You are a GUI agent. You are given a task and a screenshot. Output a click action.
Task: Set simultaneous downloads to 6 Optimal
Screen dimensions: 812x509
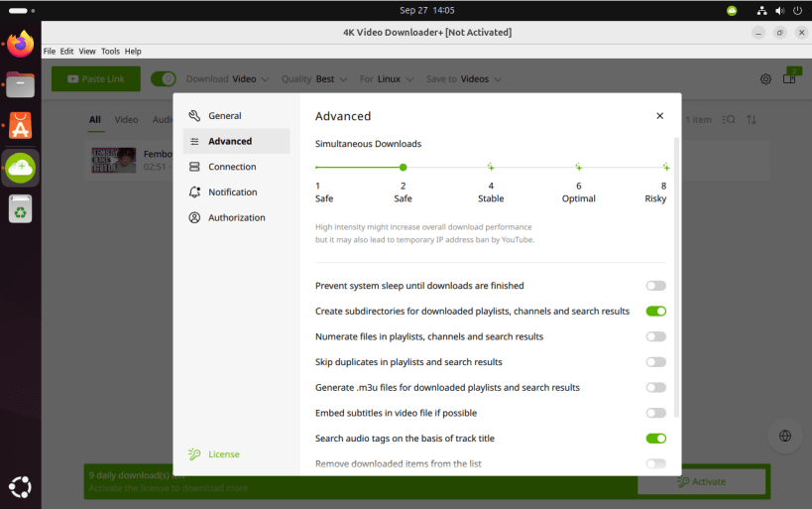pos(578,167)
